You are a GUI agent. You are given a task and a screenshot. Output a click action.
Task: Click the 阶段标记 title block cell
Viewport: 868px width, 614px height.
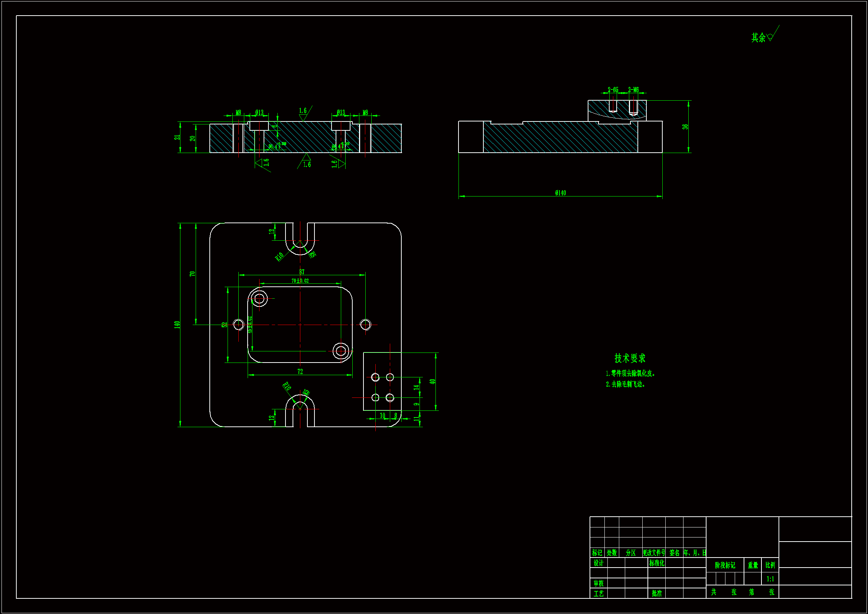[x=725, y=565]
